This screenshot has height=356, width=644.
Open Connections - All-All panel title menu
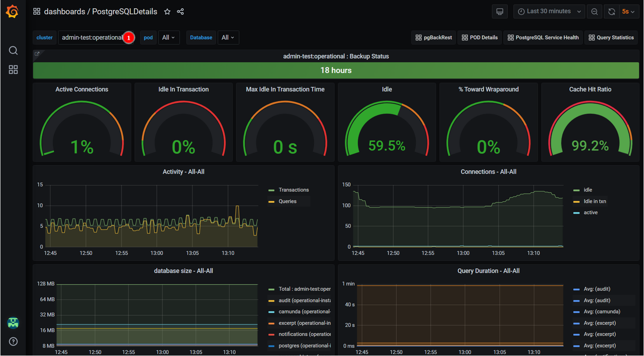[489, 171]
